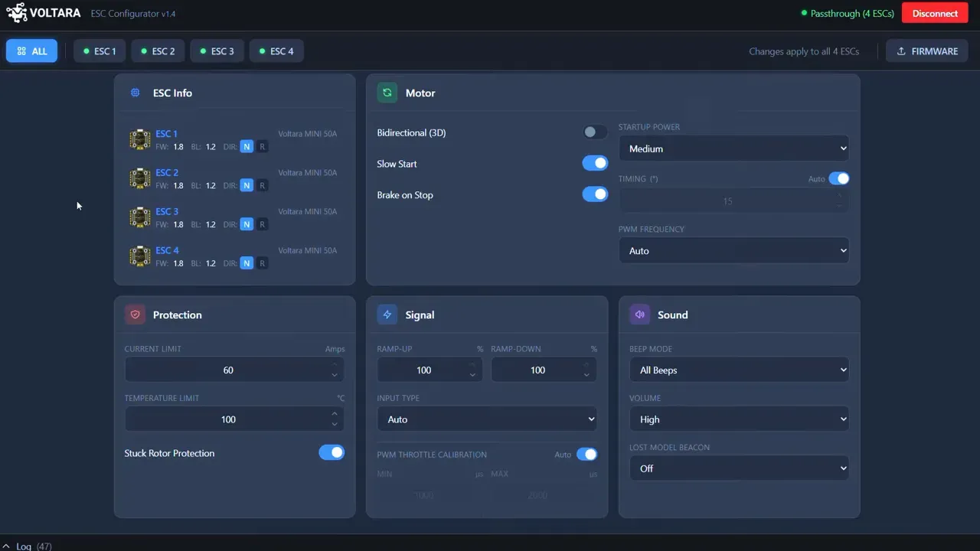
Task: Open the Lost Model Beacon dropdown
Action: click(739, 468)
